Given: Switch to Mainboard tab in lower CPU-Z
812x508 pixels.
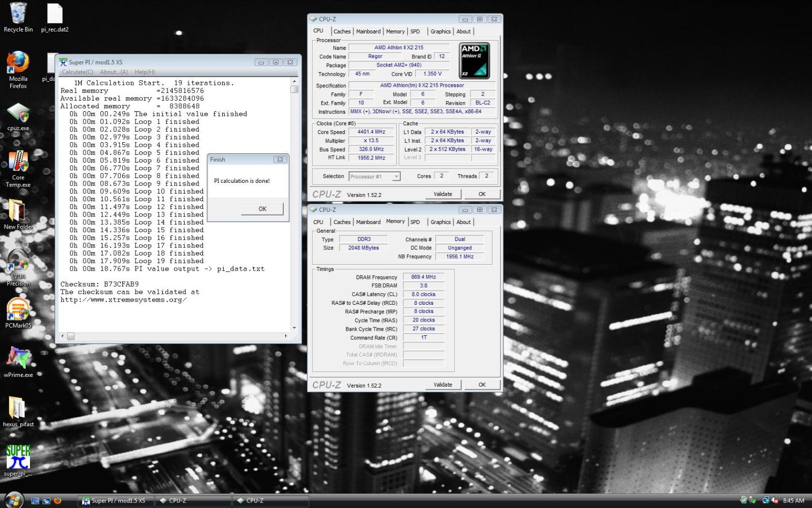Looking at the screenshot, I should point(368,222).
